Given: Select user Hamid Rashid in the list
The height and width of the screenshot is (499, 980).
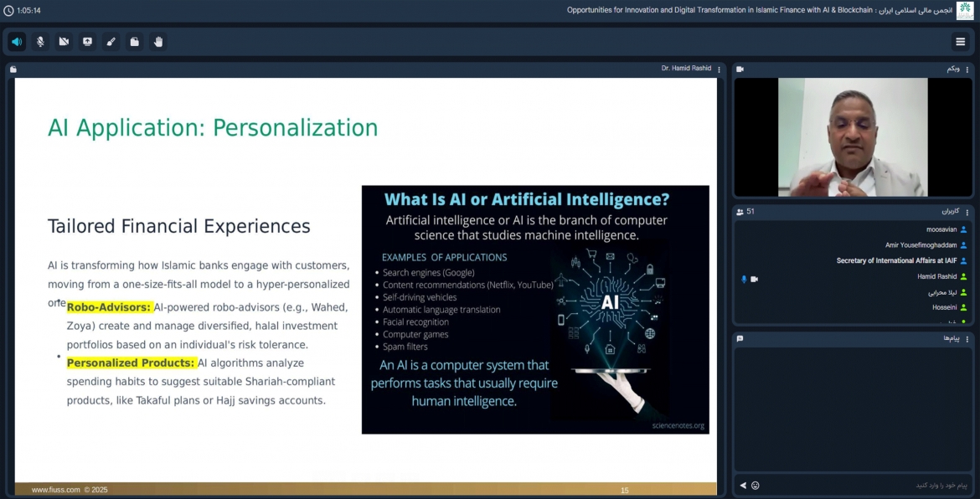Looking at the screenshot, I should point(936,277).
